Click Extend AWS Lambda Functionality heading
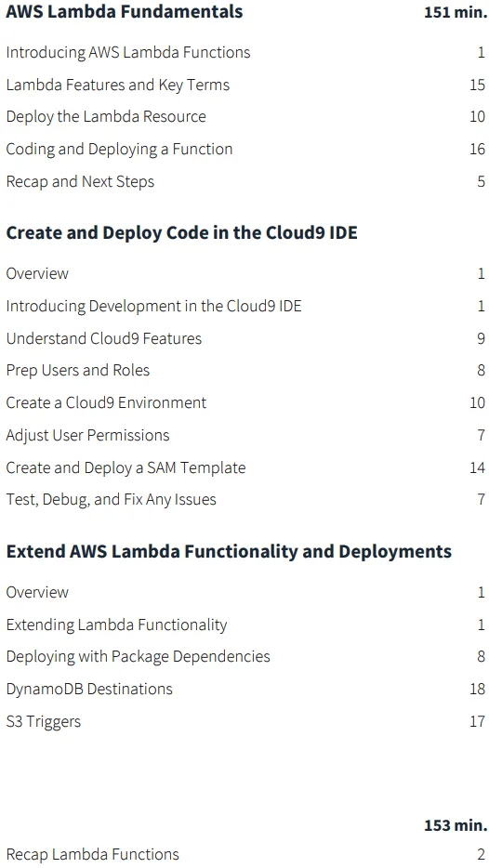The image size is (489, 868). coord(229,551)
